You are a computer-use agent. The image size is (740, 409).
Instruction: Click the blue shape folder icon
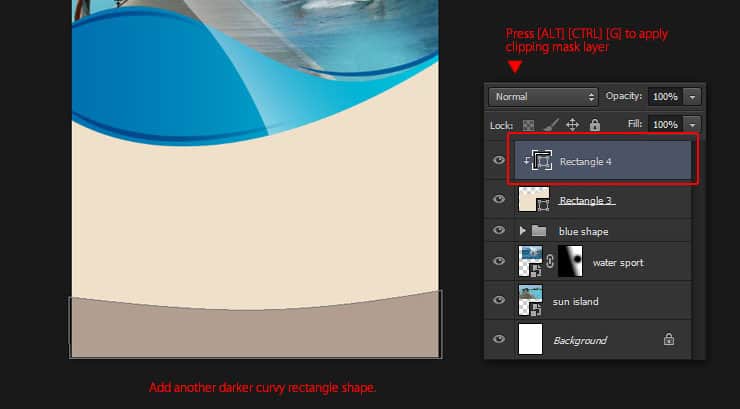539,231
